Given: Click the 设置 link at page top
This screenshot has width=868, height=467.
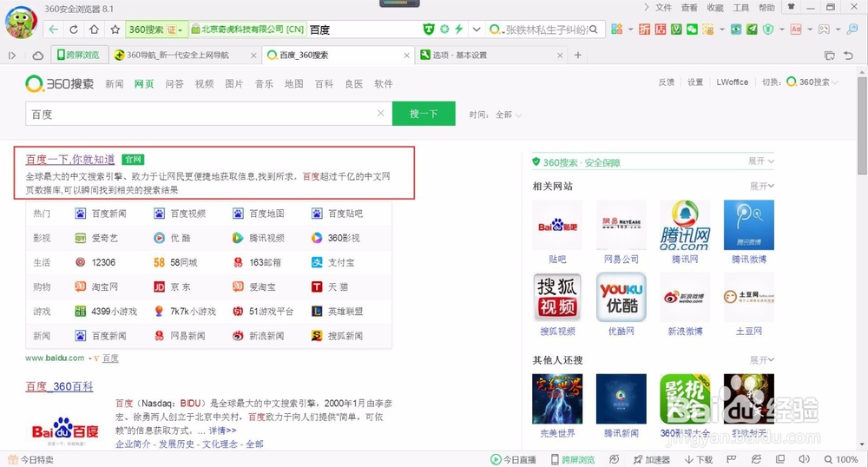Looking at the screenshot, I should pyautogui.click(x=695, y=82).
